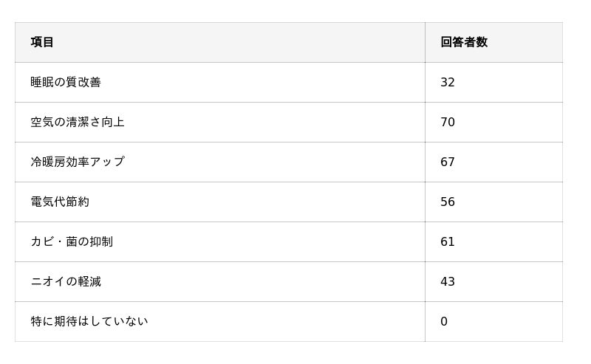This screenshot has width=591, height=364.
Task: Select the カビ・菌の抑制 cell
Action: pyautogui.click(x=219, y=241)
